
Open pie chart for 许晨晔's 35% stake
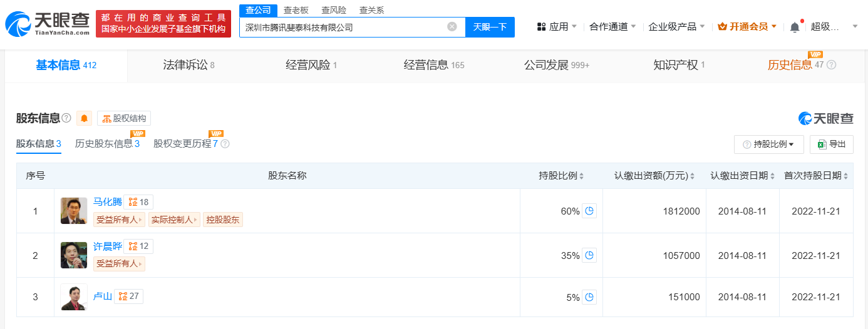(x=589, y=255)
